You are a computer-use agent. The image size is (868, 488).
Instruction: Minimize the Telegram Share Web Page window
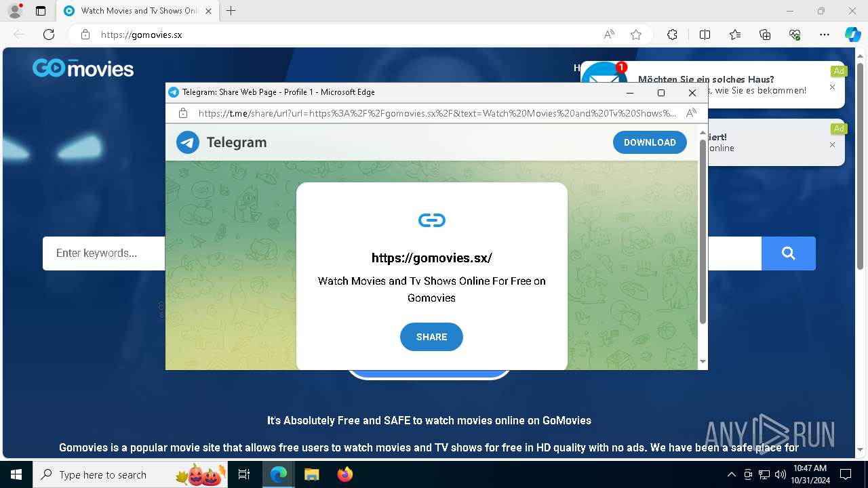630,93
